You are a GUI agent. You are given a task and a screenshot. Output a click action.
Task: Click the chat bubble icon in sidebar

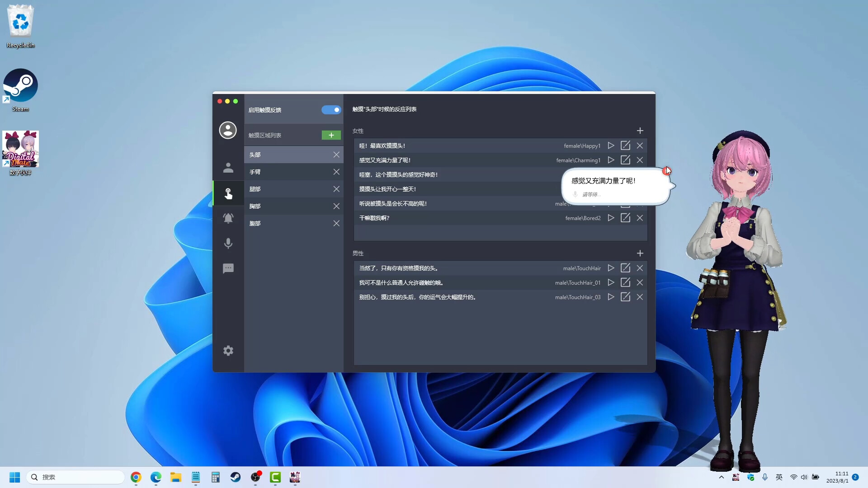[x=228, y=268]
